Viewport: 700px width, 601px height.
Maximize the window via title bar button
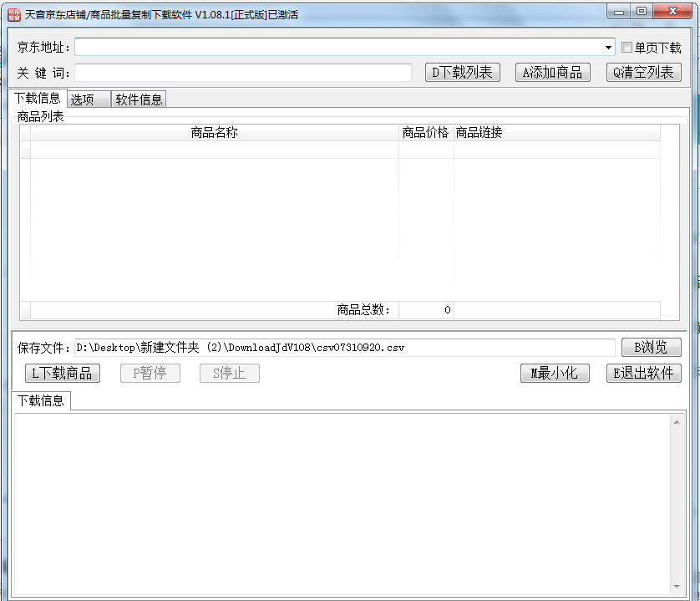(642, 12)
